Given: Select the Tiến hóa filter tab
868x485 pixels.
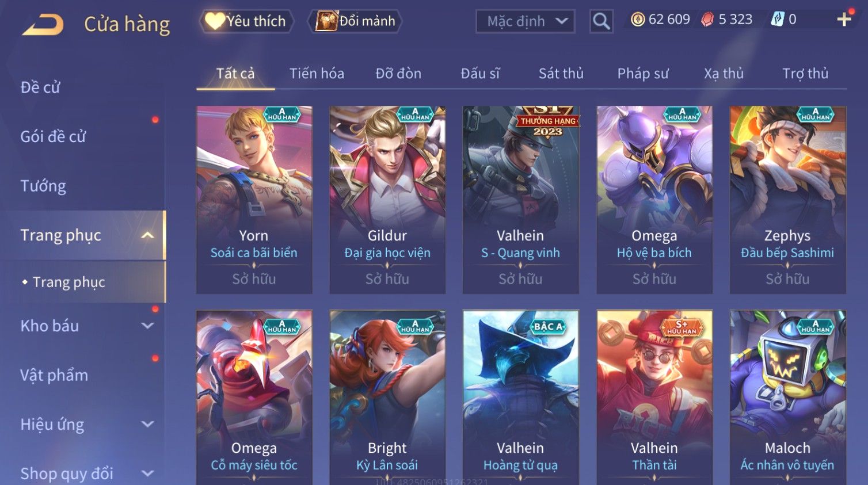Looking at the screenshot, I should coord(317,74).
